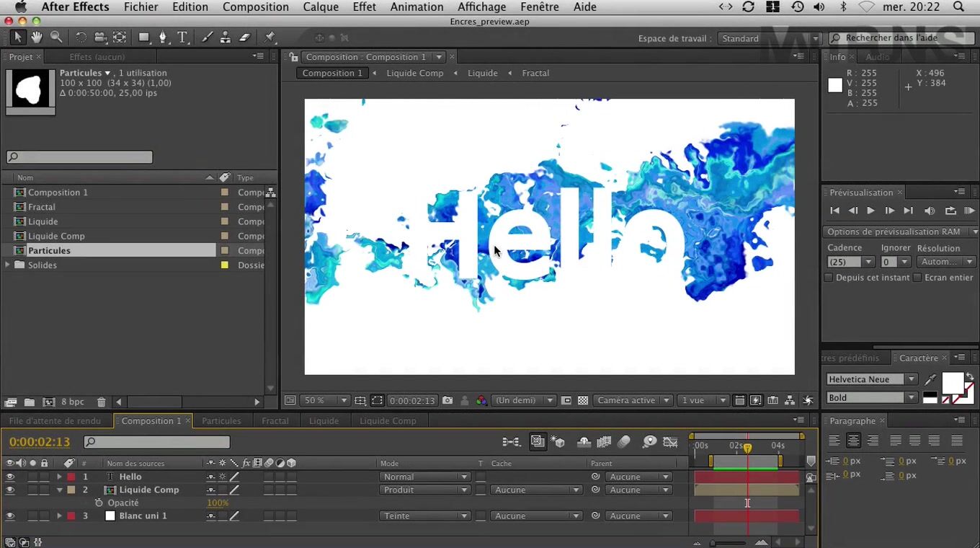Click the white fill color swatch in Caractère
This screenshot has width=980, height=548.
pyautogui.click(x=953, y=382)
